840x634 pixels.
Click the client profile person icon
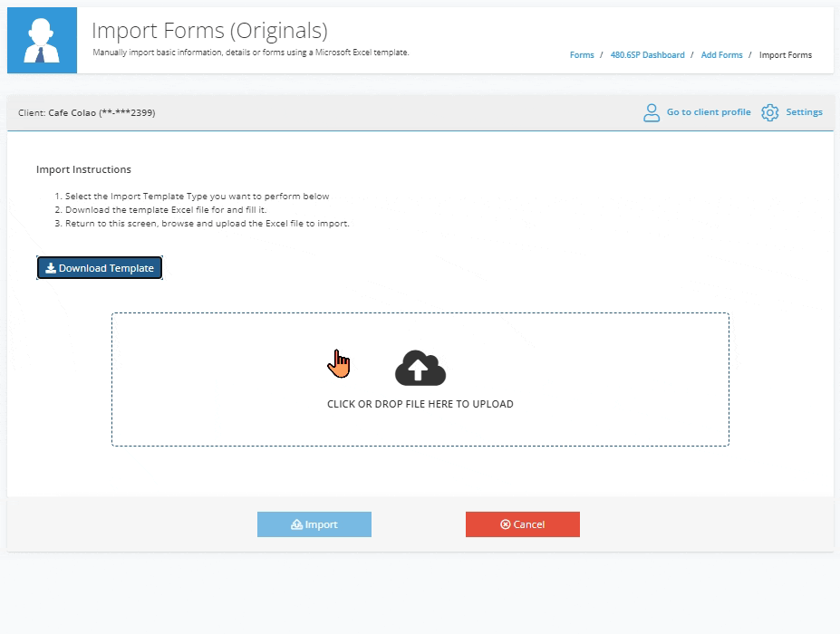coord(652,112)
